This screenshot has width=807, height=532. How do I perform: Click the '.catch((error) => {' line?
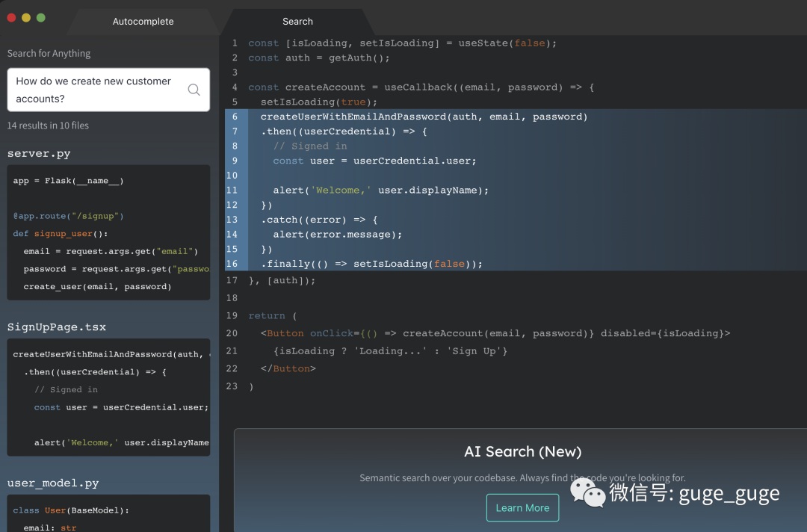tap(319, 220)
